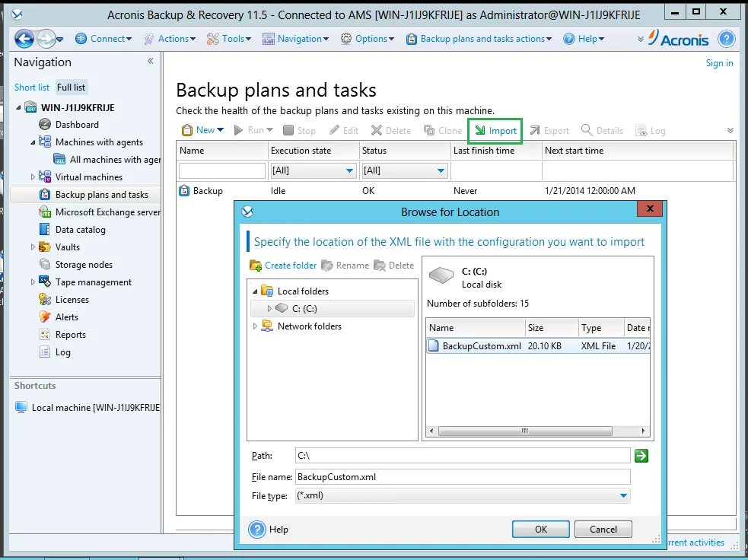Open Alerts in navigation tree
This screenshot has width=748, height=560.
66,317
